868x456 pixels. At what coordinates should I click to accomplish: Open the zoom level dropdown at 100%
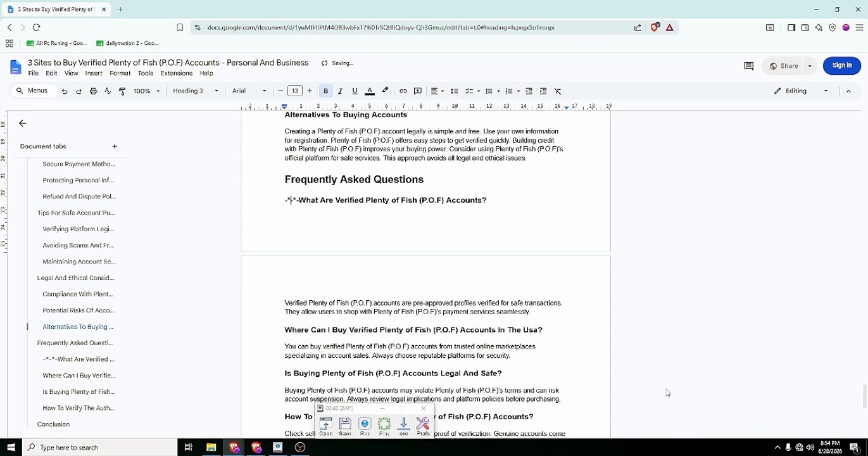coord(146,91)
